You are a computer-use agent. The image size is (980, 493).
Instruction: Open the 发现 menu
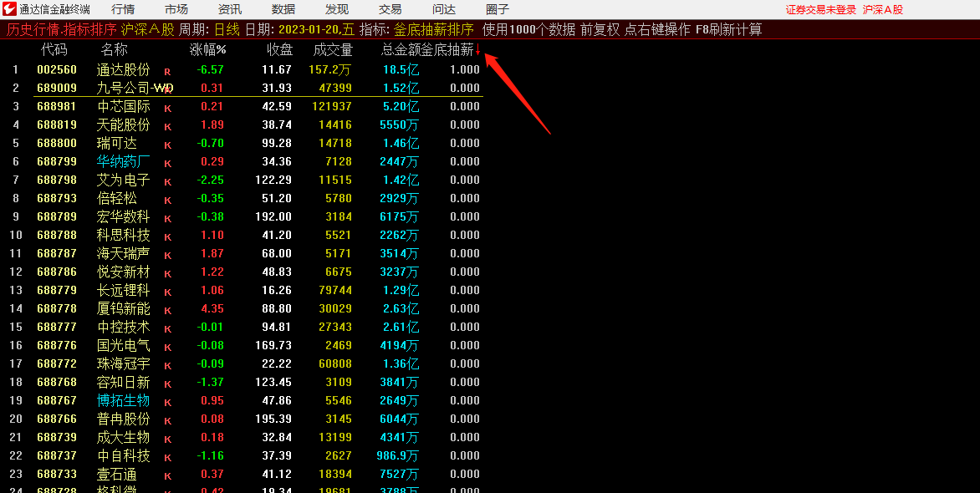337,9
